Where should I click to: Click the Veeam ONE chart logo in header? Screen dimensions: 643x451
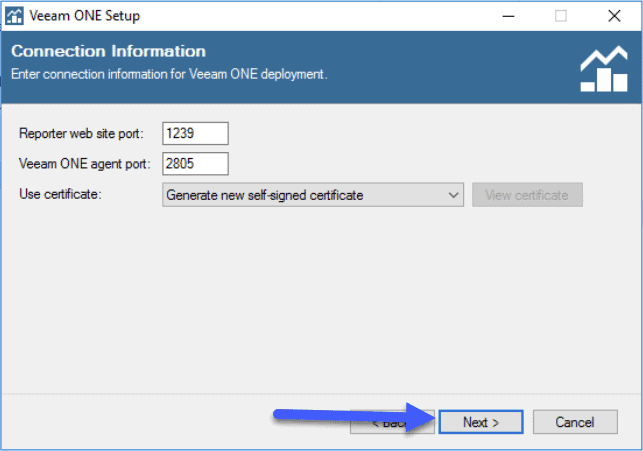(604, 69)
